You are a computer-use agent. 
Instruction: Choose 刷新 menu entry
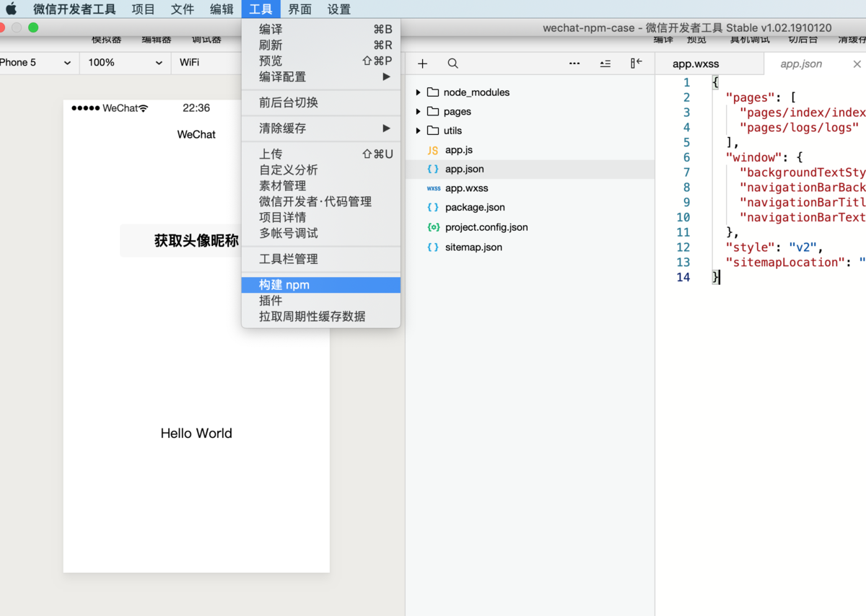321,45
